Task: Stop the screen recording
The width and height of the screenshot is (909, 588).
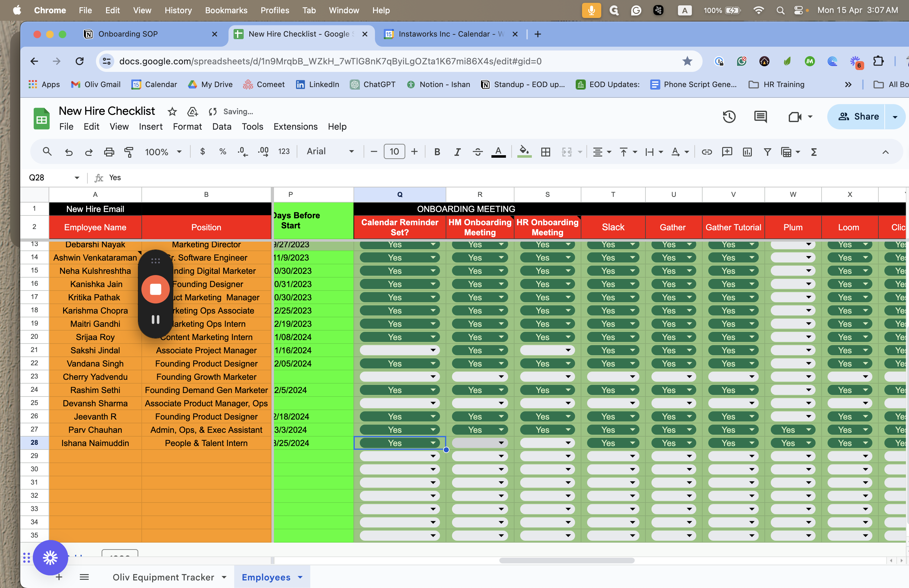Action: tap(156, 289)
